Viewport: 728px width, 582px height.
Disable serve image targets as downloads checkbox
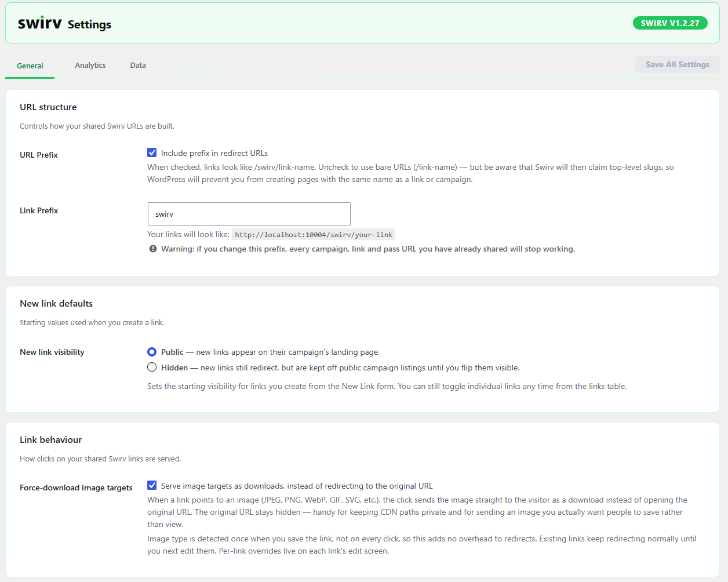(152, 485)
